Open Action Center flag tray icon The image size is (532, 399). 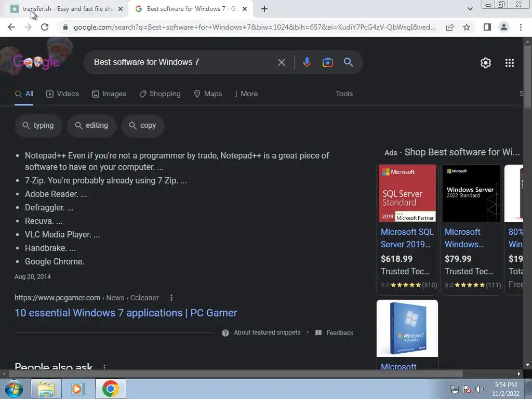pyautogui.click(x=467, y=389)
